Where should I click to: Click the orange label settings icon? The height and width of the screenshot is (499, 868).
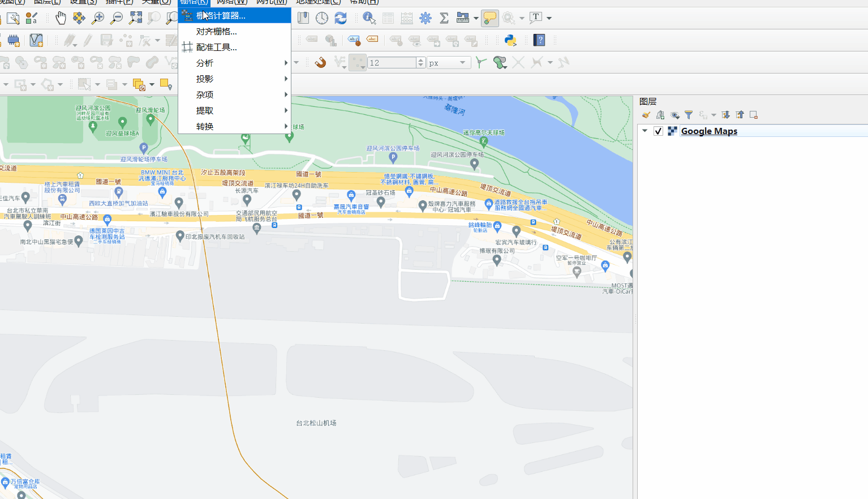[372, 40]
